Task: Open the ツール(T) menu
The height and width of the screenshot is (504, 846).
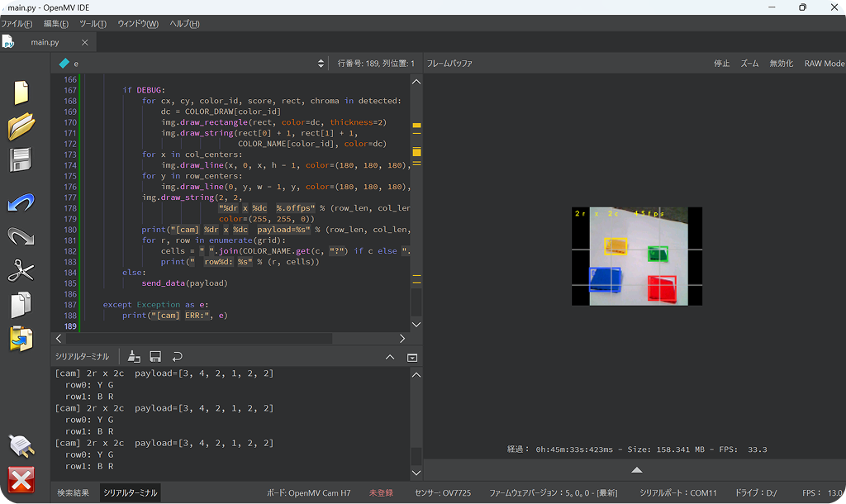Action: click(x=93, y=24)
